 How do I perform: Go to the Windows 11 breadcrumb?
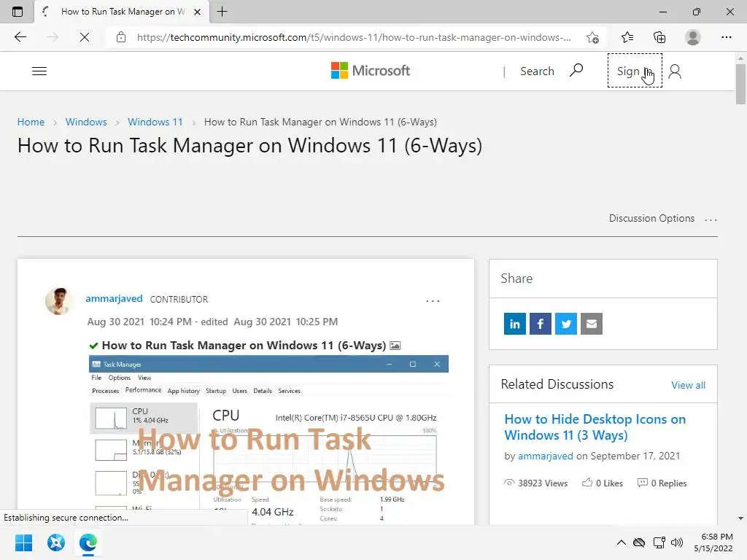pos(155,122)
